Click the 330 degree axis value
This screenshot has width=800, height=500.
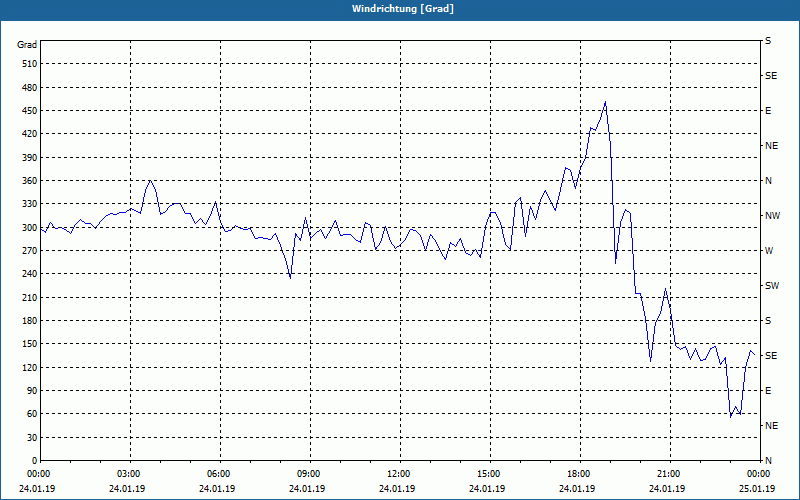click(29, 204)
